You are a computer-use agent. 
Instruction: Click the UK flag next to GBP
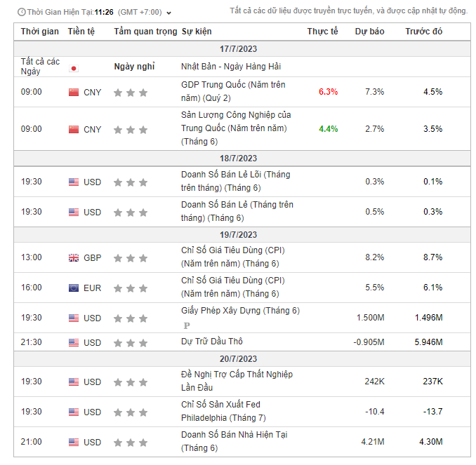coord(74,257)
